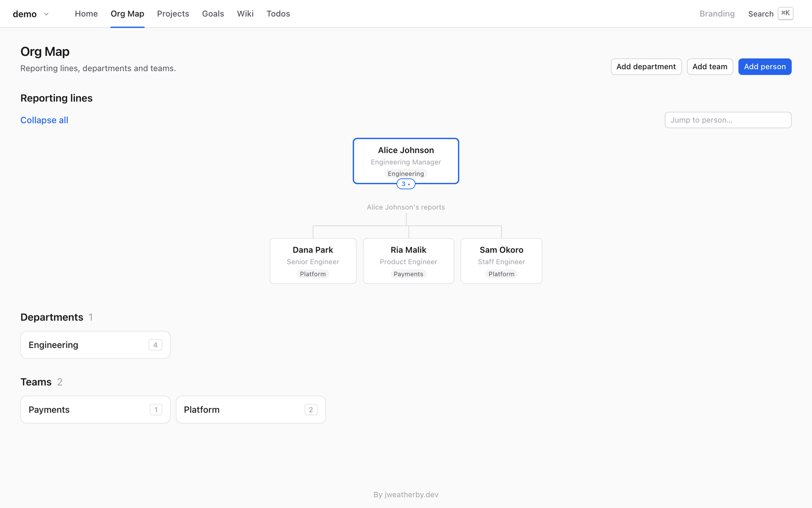Open Dana Park's person card
This screenshot has height=508, width=812.
[313, 261]
